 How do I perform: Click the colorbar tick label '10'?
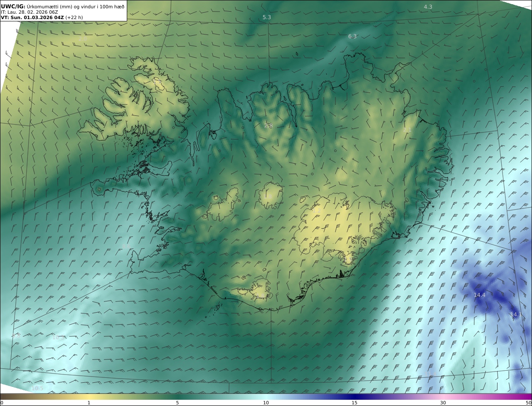click(266, 403)
